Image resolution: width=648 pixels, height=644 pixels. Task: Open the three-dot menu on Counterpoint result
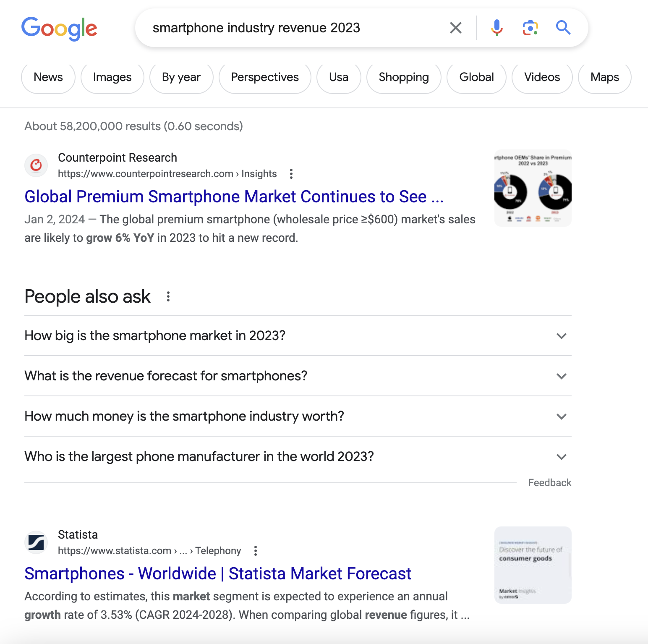point(291,173)
